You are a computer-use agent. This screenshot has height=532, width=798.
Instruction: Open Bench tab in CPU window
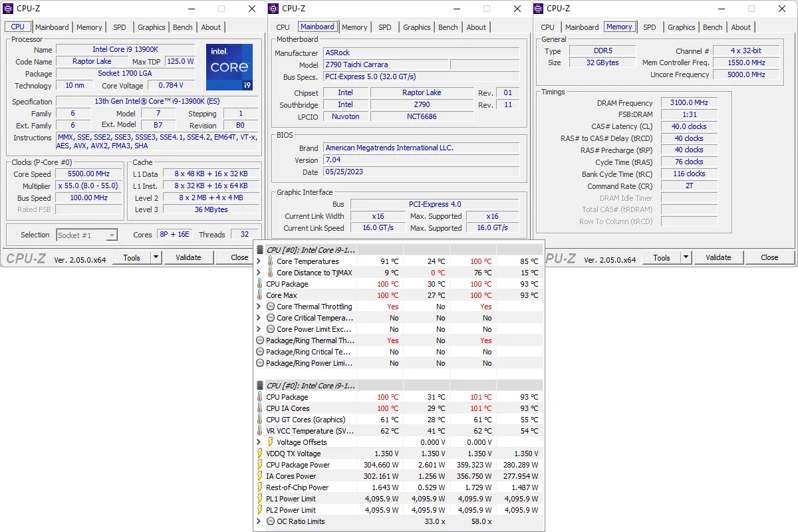point(183,27)
